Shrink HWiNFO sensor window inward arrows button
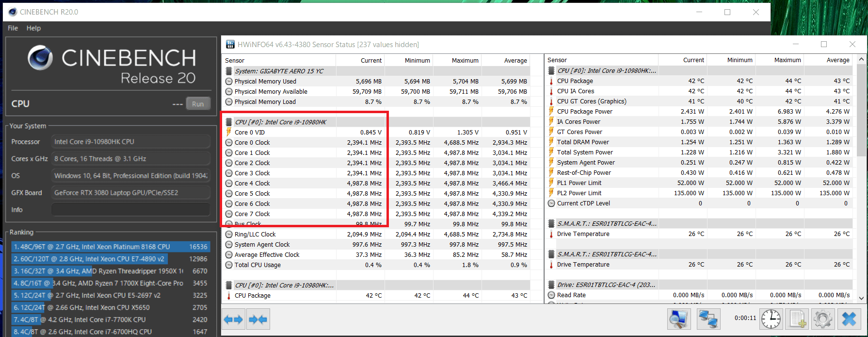 [x=257, y=320]
